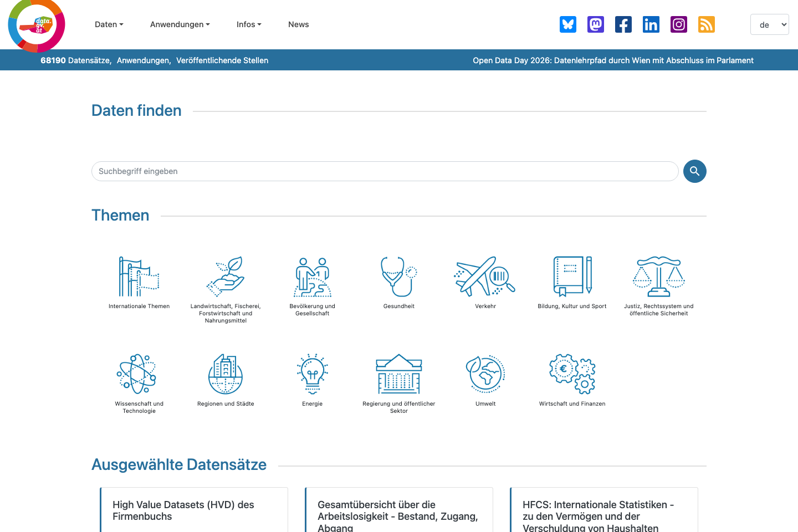This screenshot has width=798, height=532.
Task: Open the Daten dropdown menu
Action: (109, 24)
